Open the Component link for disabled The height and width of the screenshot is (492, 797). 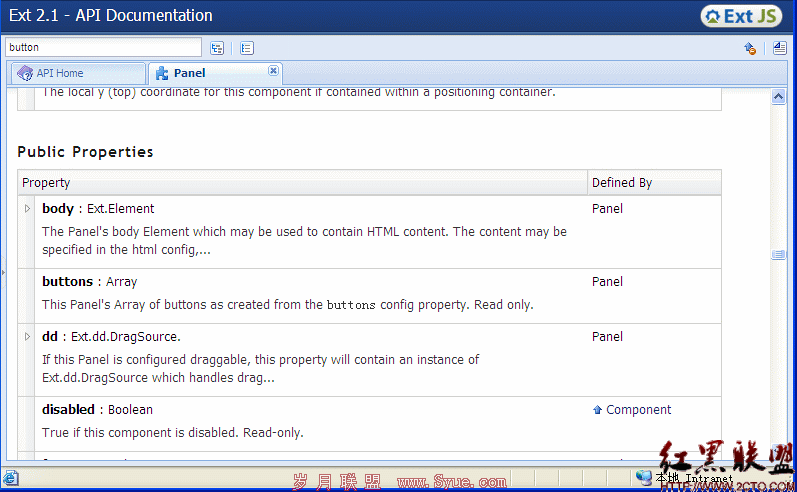pos(638,410)
